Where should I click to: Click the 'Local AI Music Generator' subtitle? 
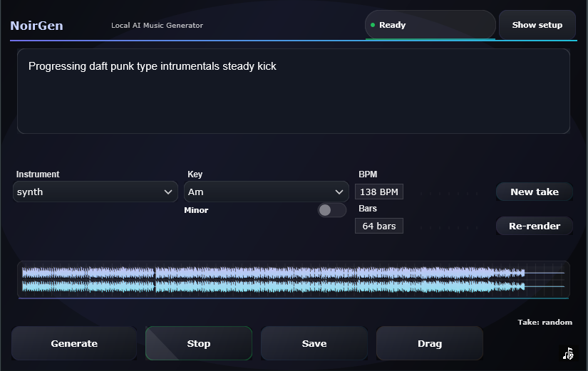pos(157,25)
